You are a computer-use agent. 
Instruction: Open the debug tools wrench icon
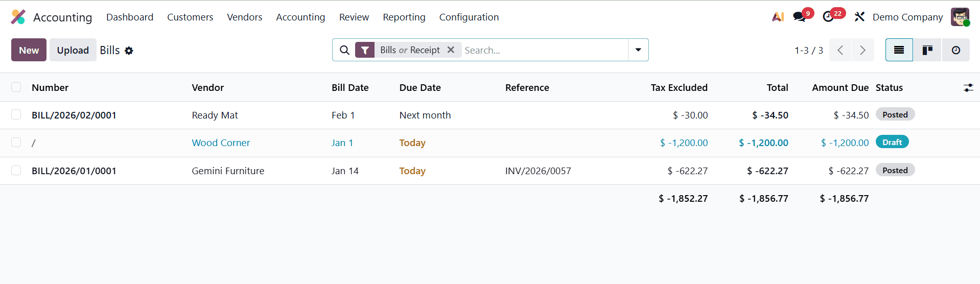pyautogui.click(x=859, y=17)
